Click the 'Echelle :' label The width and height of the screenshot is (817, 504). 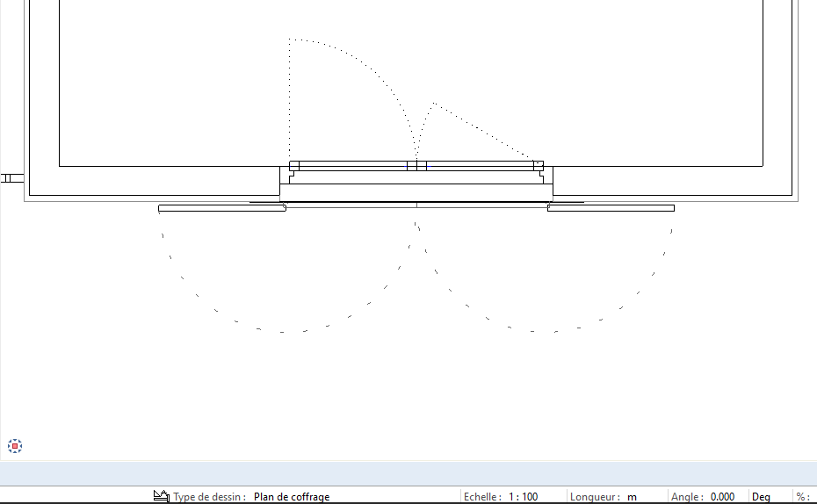click(483, 497)
